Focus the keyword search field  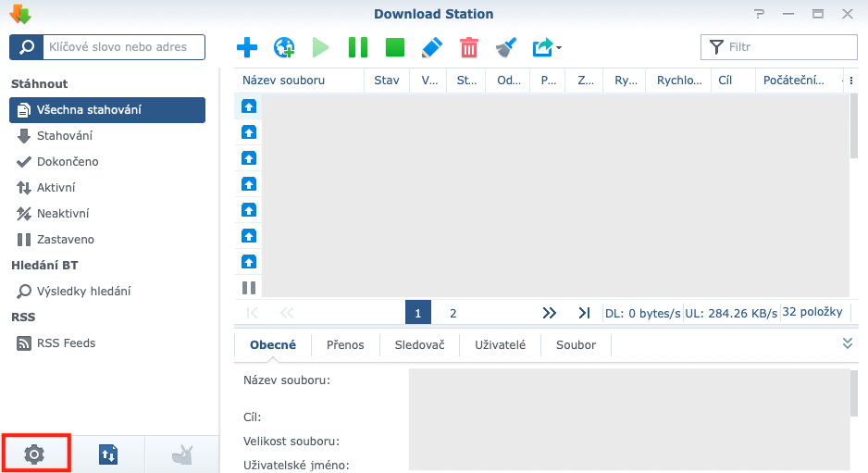coord(124,47)
